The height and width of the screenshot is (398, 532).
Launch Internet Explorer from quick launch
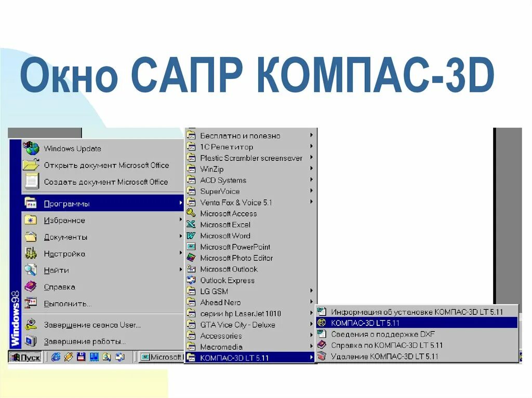click(x=56, y=356)
